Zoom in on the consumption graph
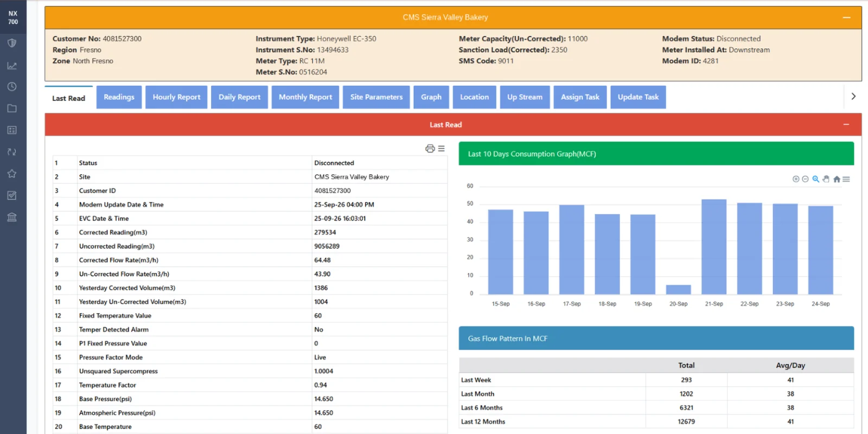Image resolution: width=868 pixels, height=434 pixels. click(796, 179)
